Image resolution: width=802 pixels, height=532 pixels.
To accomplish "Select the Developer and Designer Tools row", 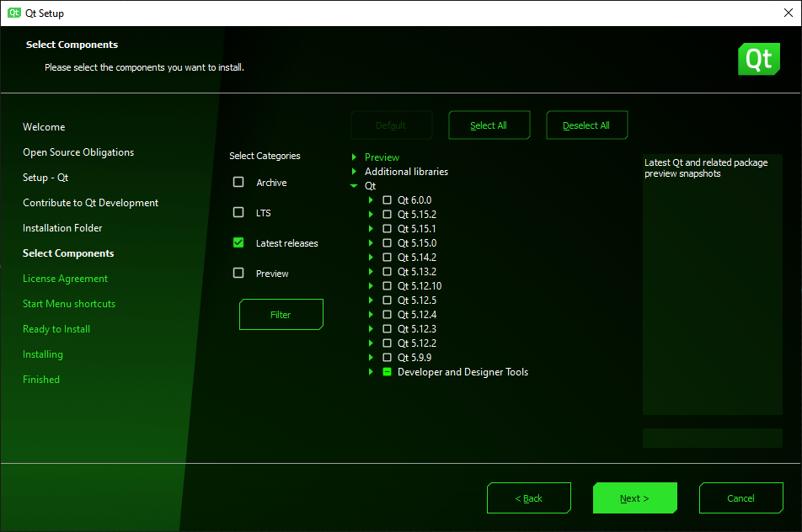I will [462, 371].
